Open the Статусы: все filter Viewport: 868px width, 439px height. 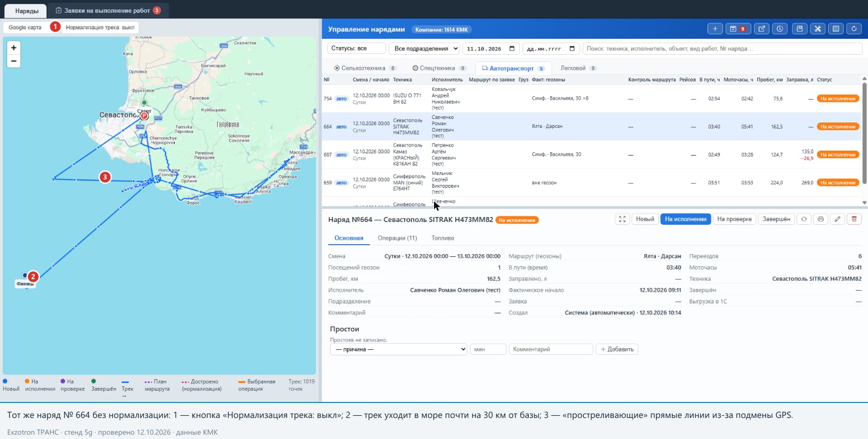pos(356,49)
